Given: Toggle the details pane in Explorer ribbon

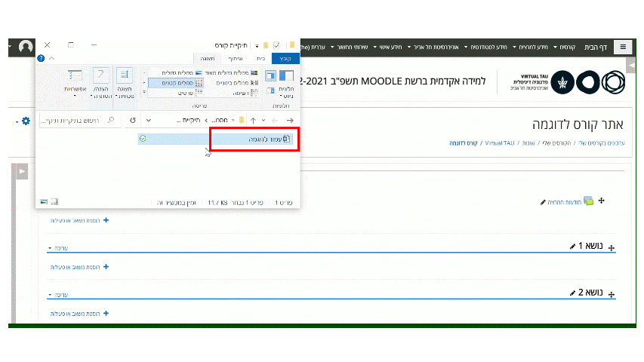Looking at the screenshot, I should pyautogui.click(x=270, y=90).
